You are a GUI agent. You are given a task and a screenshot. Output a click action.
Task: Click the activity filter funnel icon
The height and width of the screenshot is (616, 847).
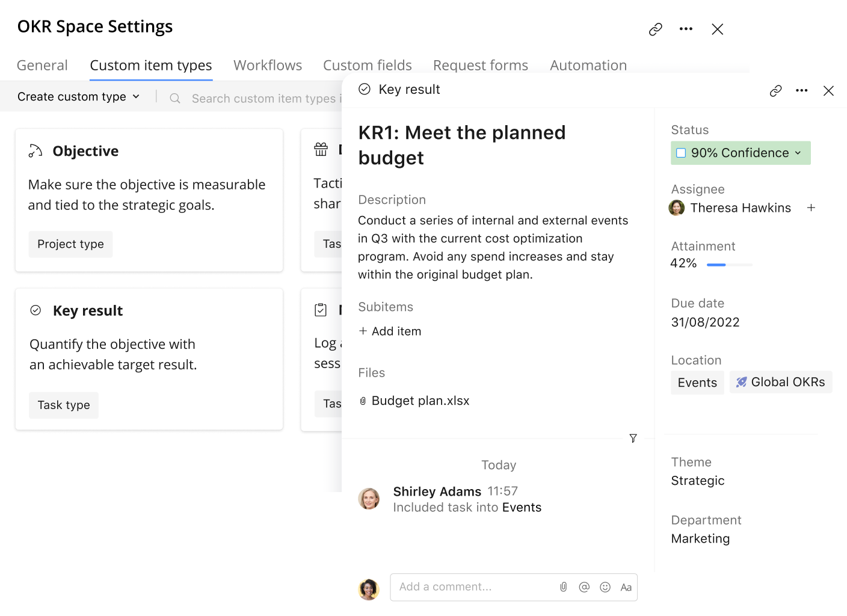coord(633,439)
